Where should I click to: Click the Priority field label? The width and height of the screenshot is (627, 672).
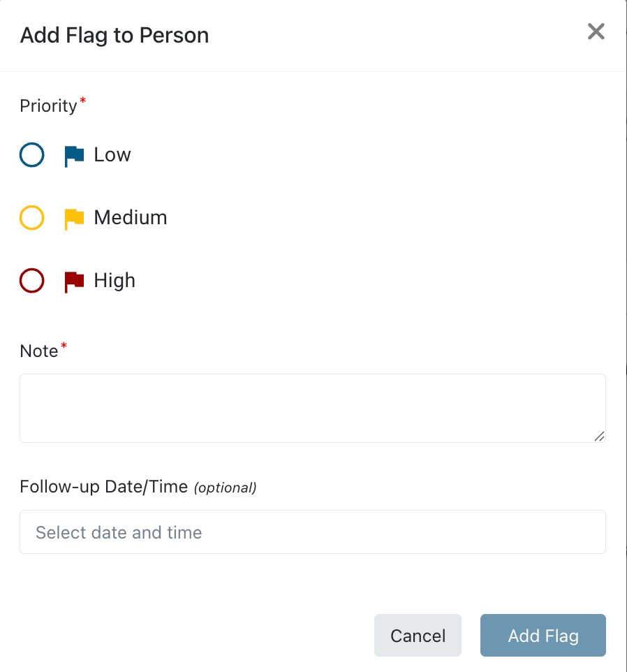click(x=48, y=106)
